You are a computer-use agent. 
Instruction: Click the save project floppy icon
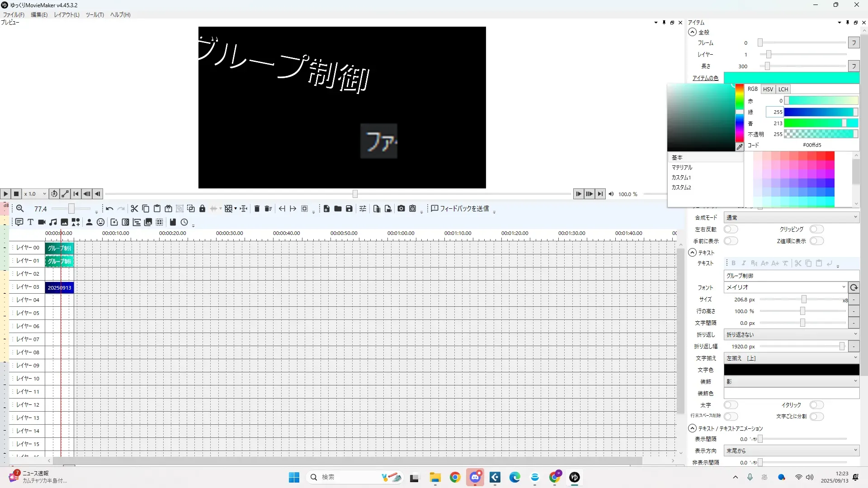349,209
